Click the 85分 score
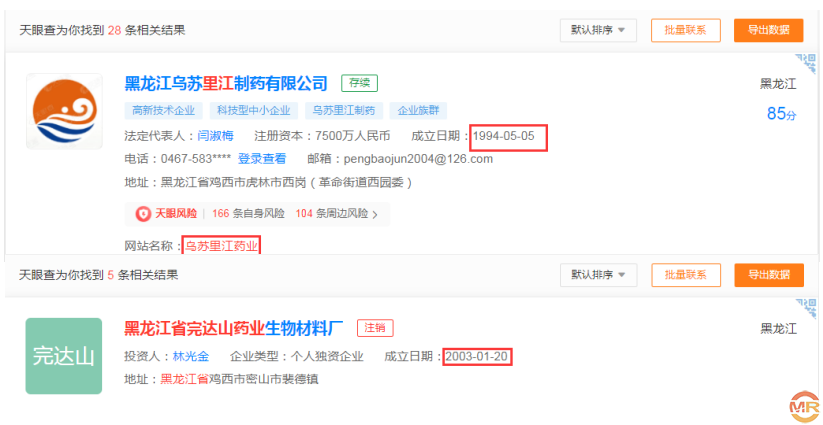The width and height of the screenshot is (823, 425). pyautogui.click(x=782, y=113)
